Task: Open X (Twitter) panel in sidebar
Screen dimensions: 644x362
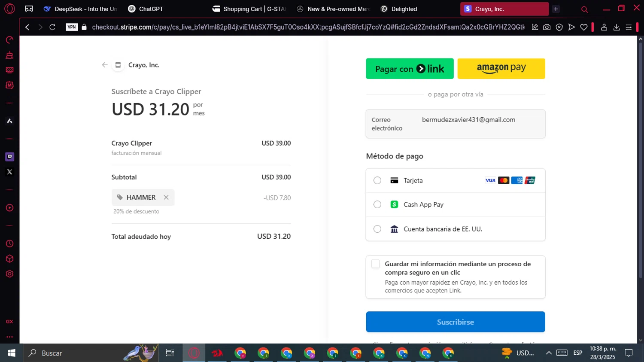Action: 9,172
